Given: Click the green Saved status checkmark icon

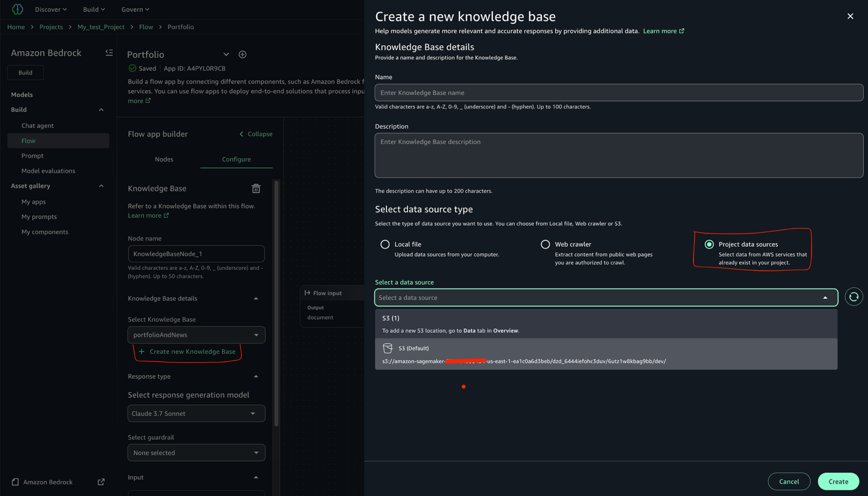Looking at the screenshot, I should tap(132, 69).
